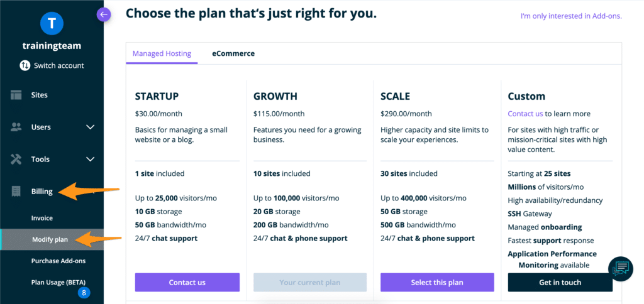Open Invoice in Billing submenu
The height and width of the screenshot is (304, 644).
coord(42,218)
